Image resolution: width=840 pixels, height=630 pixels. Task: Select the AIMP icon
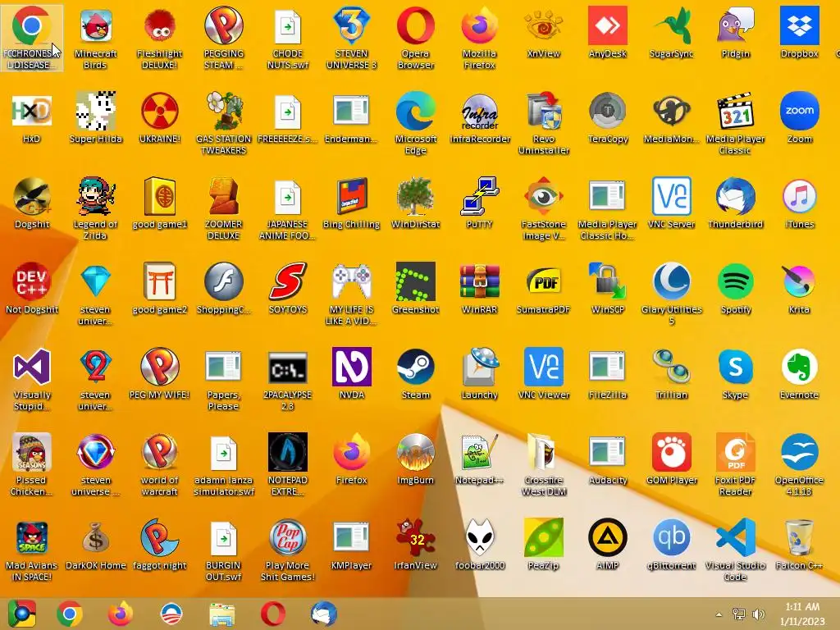pyautogui.click(x=608, y=537)
